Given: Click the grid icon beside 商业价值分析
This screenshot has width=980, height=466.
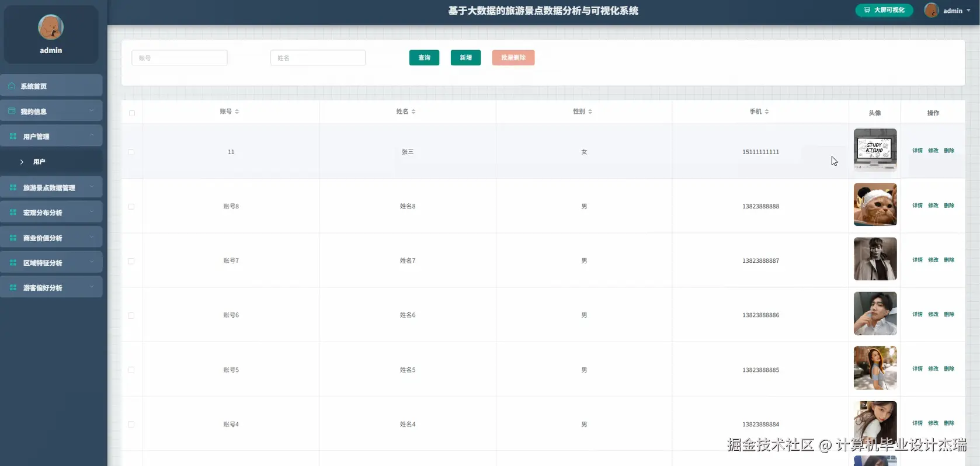Looking at the screenshot, I should pos(13,238).
